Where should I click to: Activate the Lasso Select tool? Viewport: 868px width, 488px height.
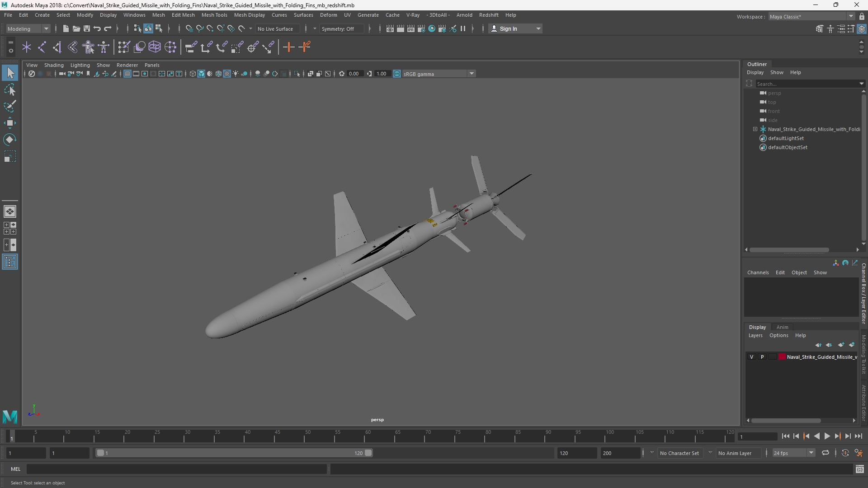[10, 90]
